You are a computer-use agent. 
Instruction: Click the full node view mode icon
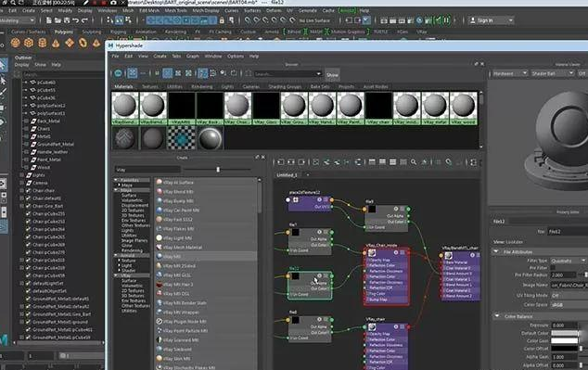[392, 162]
